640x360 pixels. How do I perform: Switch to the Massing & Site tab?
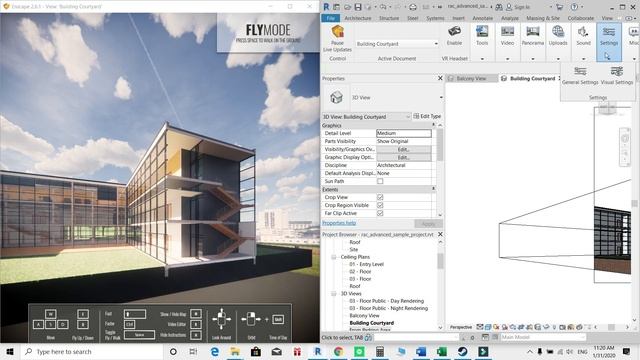click(543, 18)
